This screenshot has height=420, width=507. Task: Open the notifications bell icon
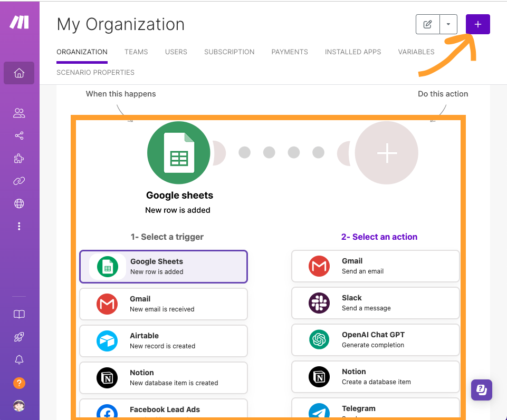click(19, 359)
